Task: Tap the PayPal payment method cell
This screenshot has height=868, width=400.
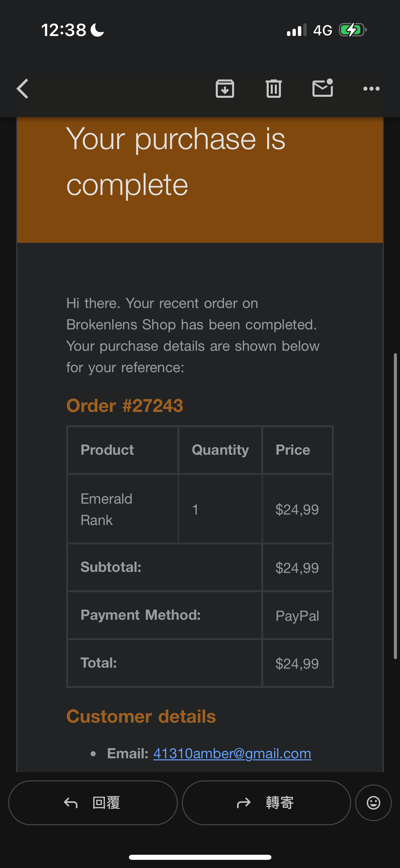Action: (x=297, y=615)
